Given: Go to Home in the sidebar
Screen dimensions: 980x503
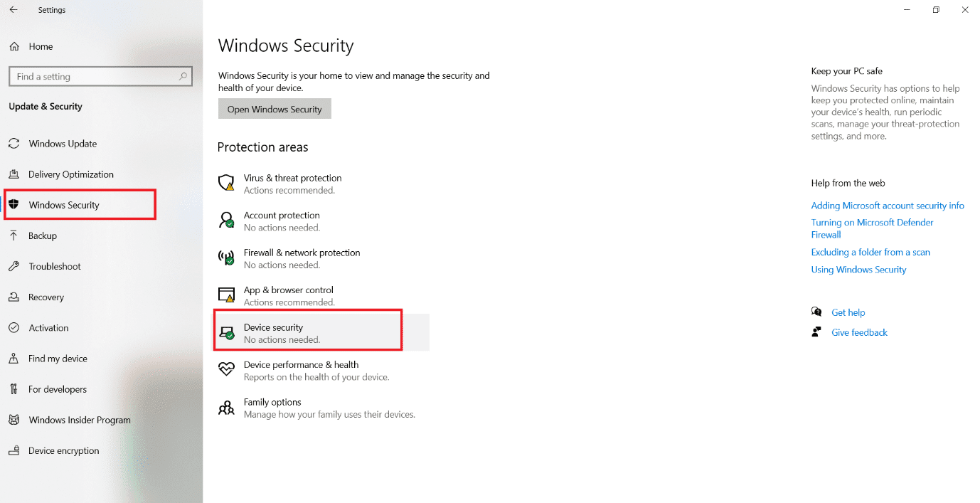Looking at the screenshot, I should coord(41,46).
